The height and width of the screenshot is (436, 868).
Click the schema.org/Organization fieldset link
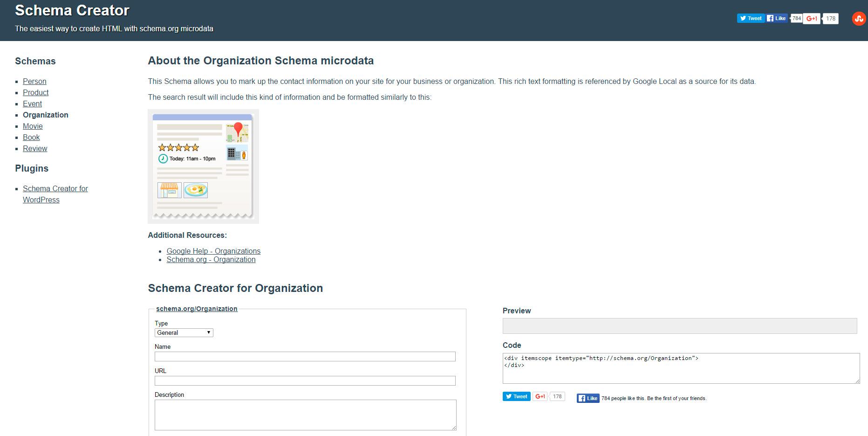click(x=197, y=309)
